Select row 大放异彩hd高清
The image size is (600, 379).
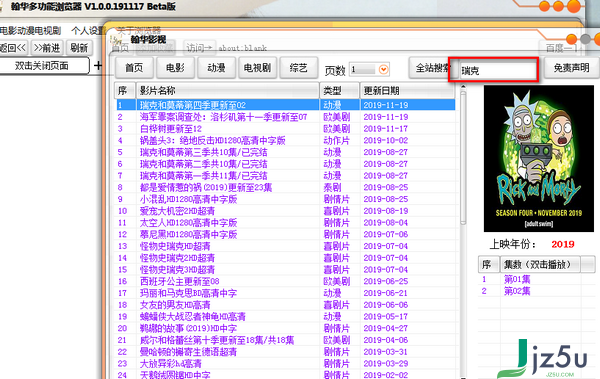coord(285,363)
